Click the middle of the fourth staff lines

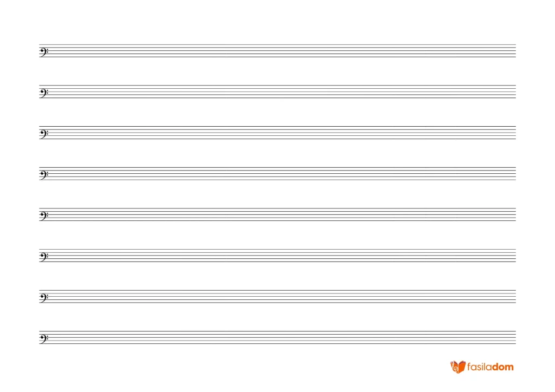click(x=277, y=174)
